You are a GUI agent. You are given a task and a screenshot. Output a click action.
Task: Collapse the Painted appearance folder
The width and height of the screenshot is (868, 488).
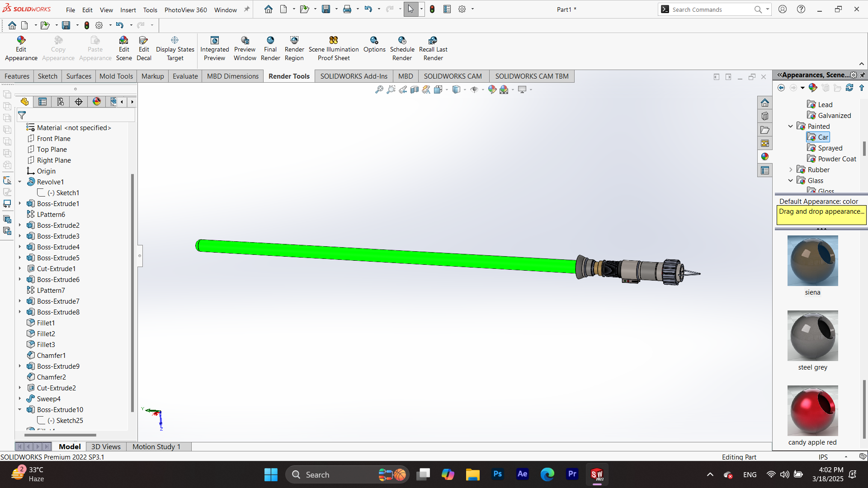(791, 127)
